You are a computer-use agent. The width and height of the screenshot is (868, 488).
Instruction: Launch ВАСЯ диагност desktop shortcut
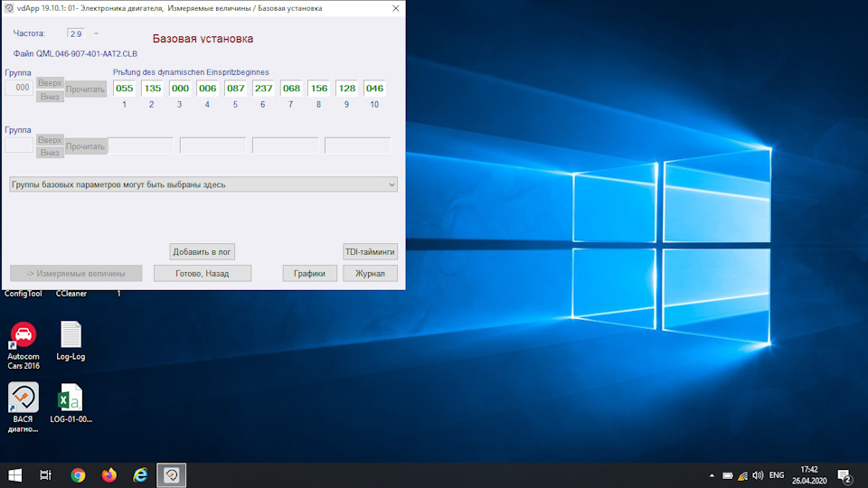coord(24,408)
